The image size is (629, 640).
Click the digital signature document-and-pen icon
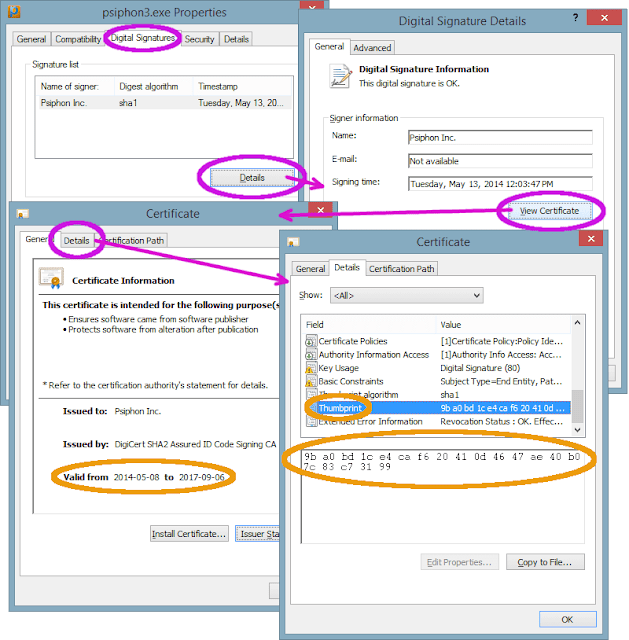(x=340, y=76)
